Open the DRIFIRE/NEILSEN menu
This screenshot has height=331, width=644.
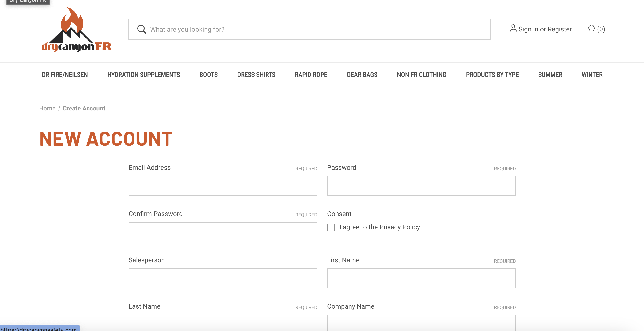tap(65, 75)
